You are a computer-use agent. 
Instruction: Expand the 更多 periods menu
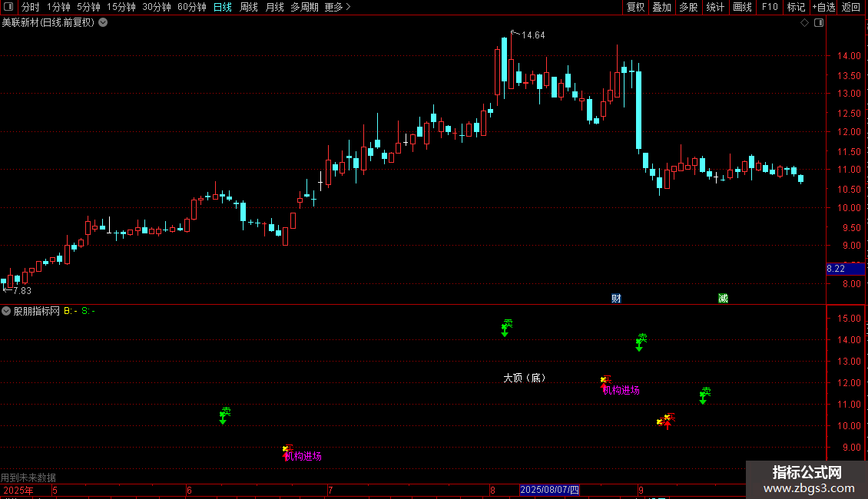(x=337, y=7)
